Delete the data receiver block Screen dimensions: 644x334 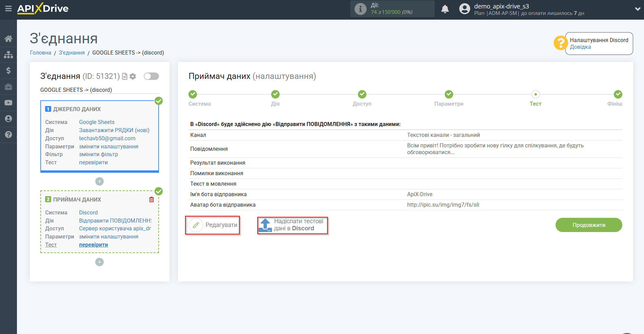(x=152, y=200)
